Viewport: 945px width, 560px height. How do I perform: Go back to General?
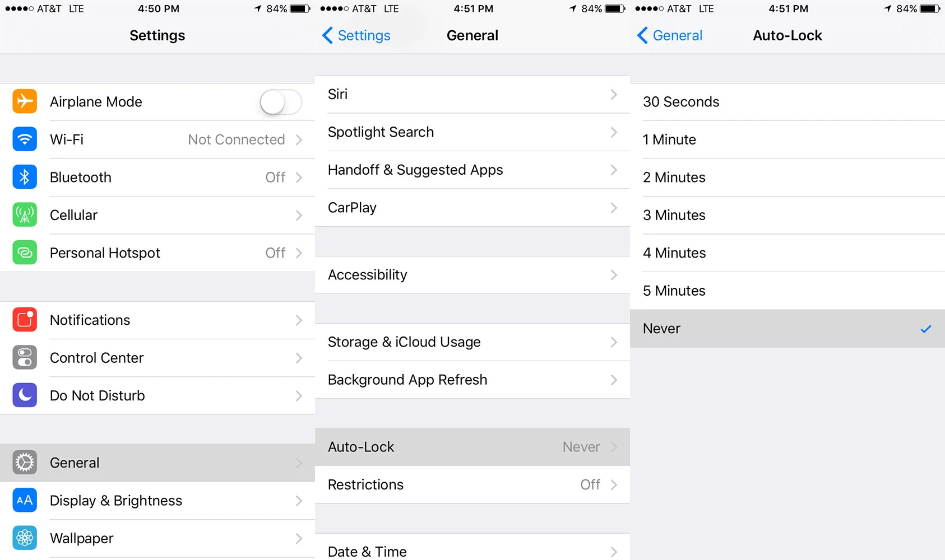tap(670, 35)
